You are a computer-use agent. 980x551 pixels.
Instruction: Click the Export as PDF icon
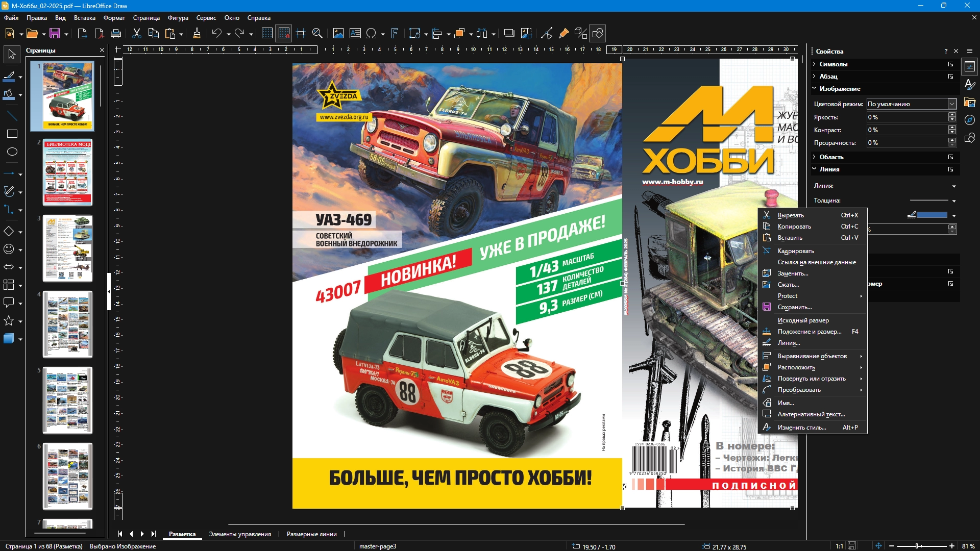(99, 34)
